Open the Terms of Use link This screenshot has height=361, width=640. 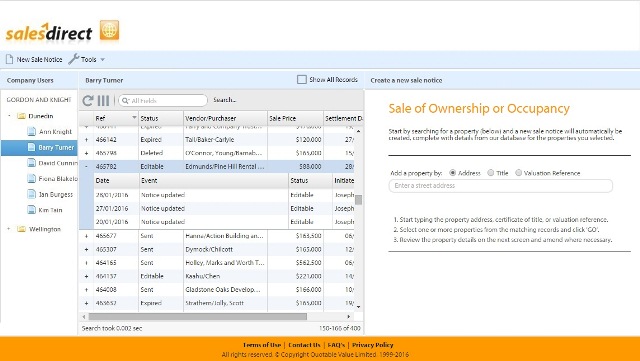click(x=262, y=345)
